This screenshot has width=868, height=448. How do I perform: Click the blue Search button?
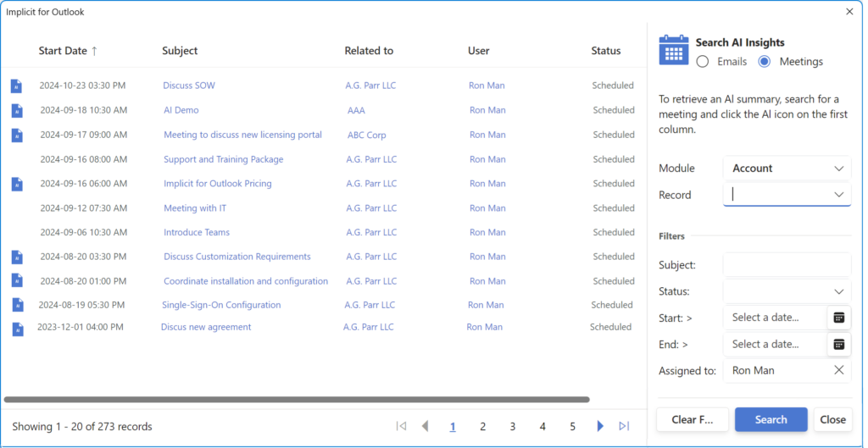(x=771, y=420)
